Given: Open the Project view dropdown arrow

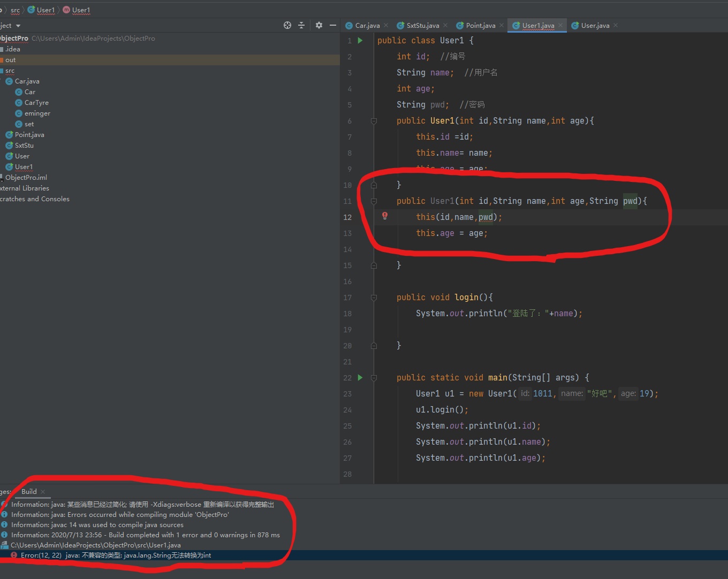Looking at the screenshot, I should [18, 26].
